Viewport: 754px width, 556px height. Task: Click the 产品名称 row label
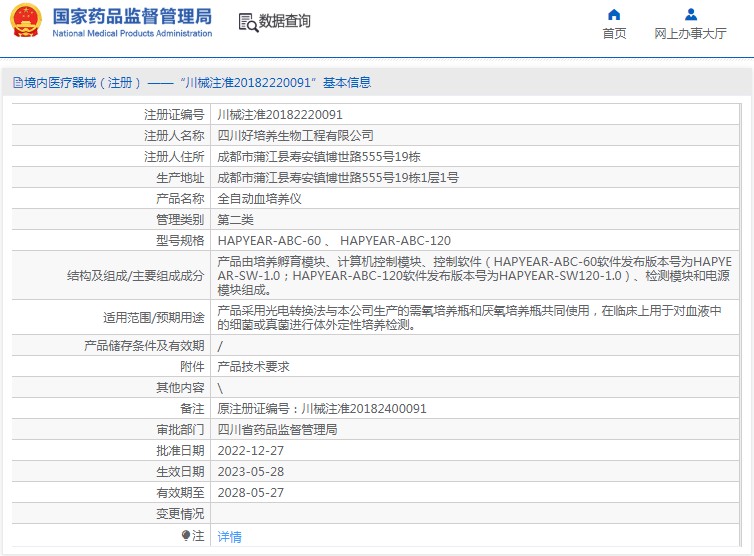pos(180,199)
